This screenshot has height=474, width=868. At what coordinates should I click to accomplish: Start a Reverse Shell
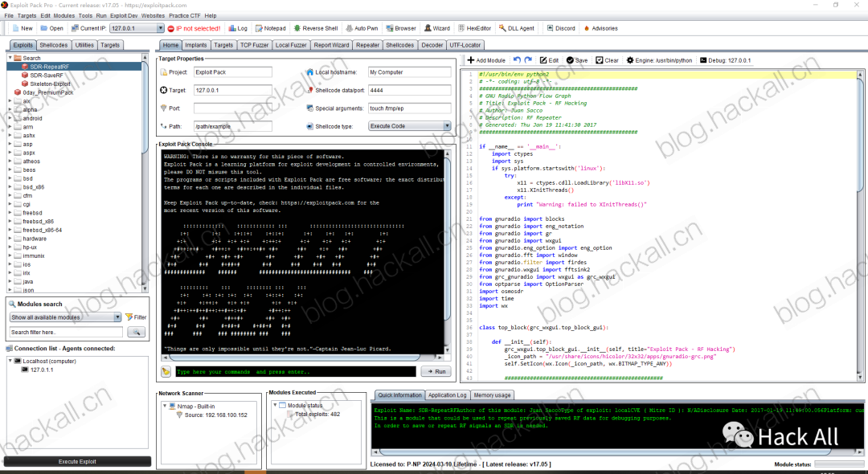tap(316, 28)
